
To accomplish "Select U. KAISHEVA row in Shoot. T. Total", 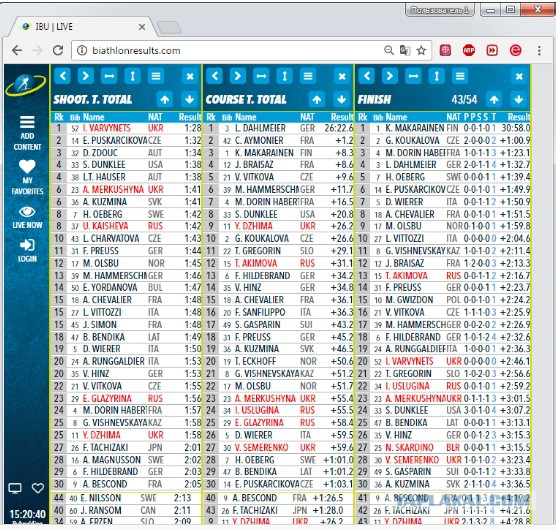I will (x=126, y=226).
